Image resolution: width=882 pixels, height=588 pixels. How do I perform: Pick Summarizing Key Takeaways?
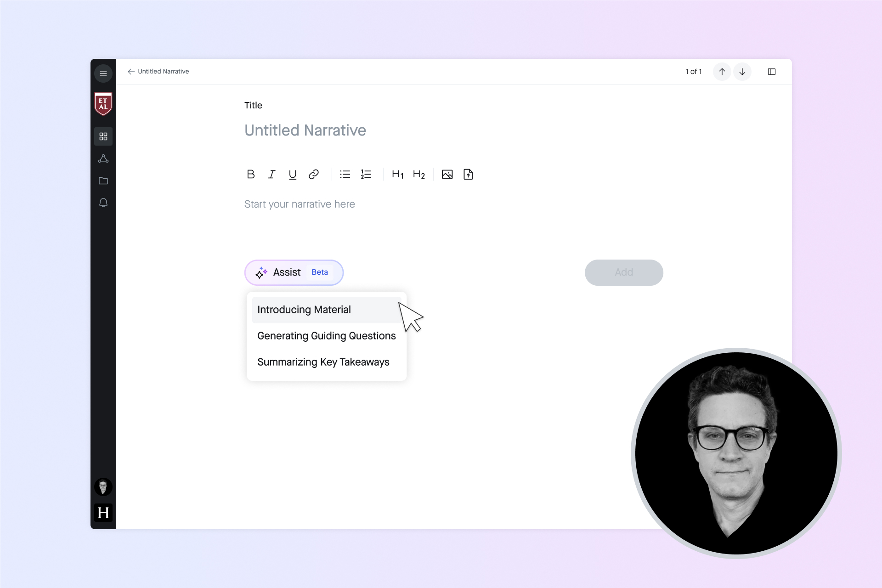coord(323,362)
